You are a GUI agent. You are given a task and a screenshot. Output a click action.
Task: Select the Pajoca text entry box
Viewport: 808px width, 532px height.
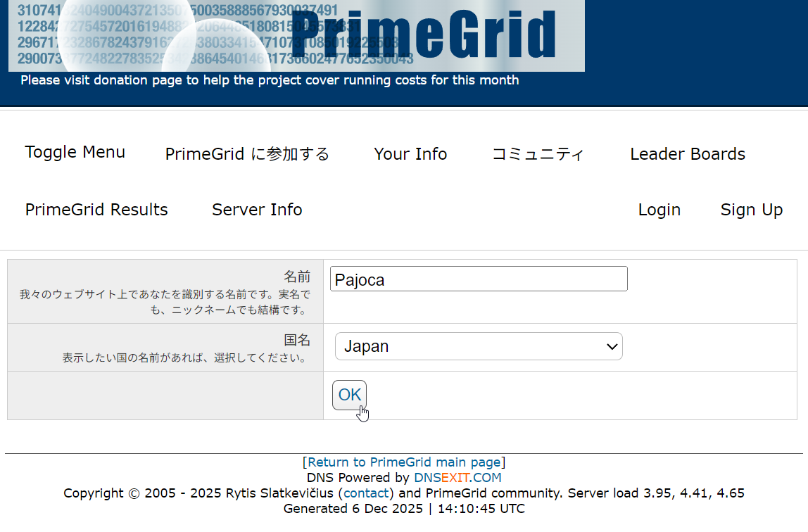tap(479, 279)
